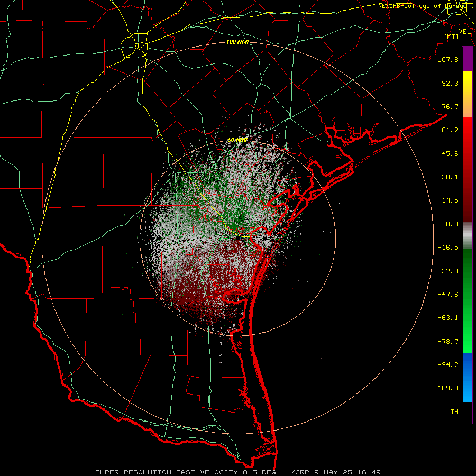Pick the purple segment of the color bar
The height and width of the screenshot is (476, 476).
coord(467,59)
